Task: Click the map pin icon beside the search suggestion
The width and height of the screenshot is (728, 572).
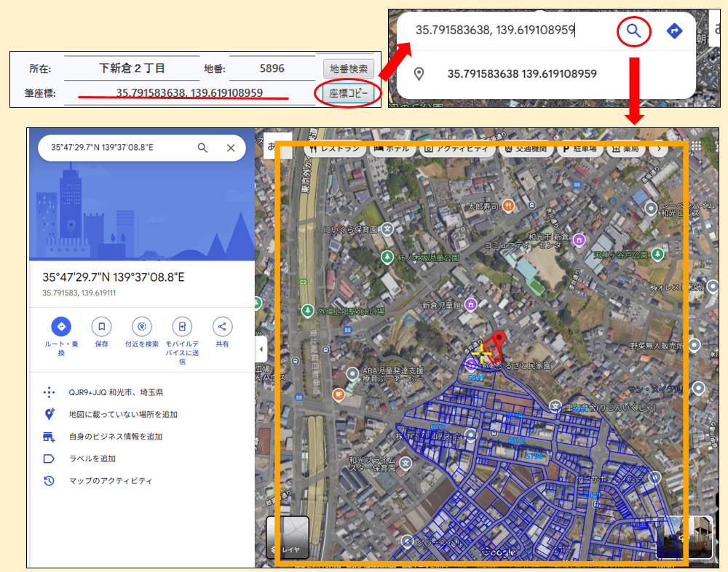Action: pyautogui.click(x=419, y=74)
